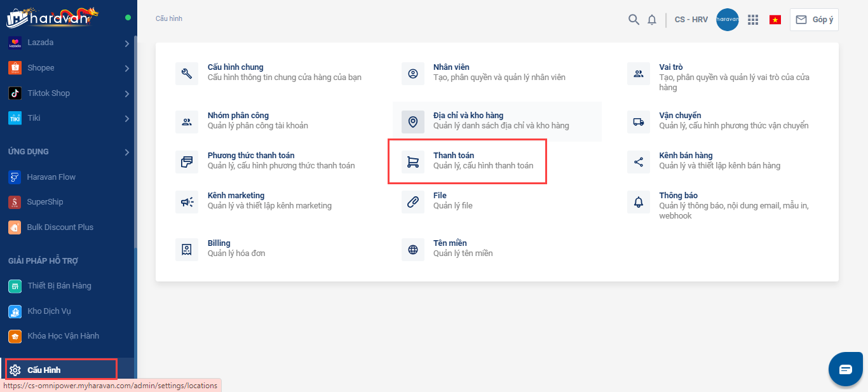Click the Kho Dịch Vụ icon
The width and height of the screenshot is (868, 392).
[x=15, y=311]
